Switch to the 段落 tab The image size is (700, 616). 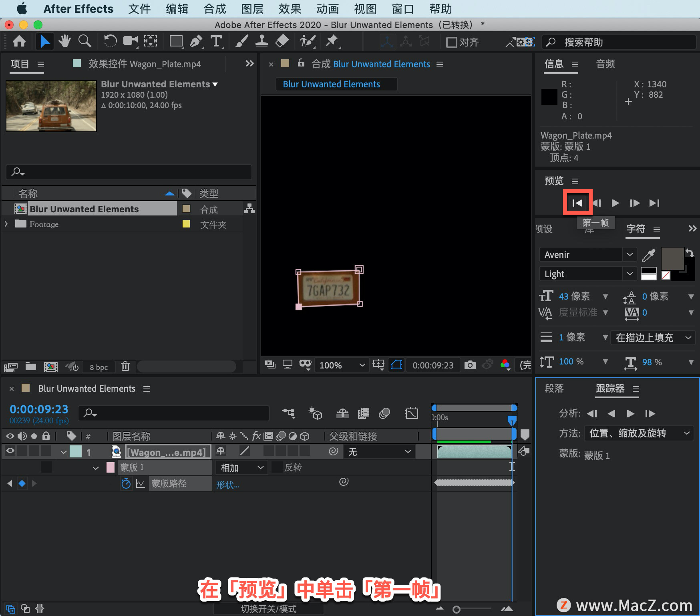554,388
